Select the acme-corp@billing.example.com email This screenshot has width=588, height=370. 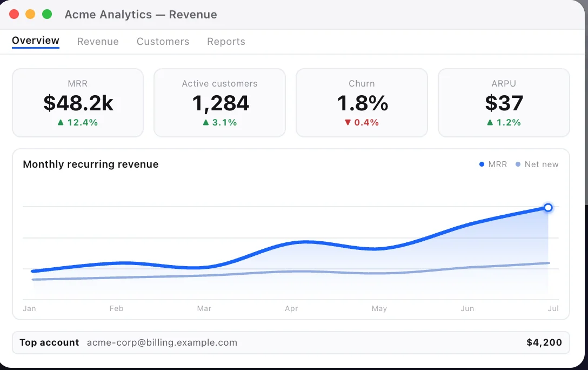pyautogui.click(x=162, y=342)
